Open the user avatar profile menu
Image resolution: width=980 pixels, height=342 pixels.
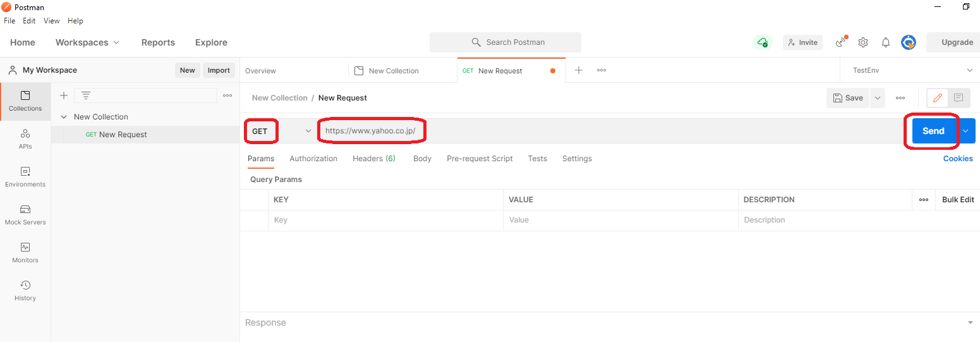click(x=909, y=42)
